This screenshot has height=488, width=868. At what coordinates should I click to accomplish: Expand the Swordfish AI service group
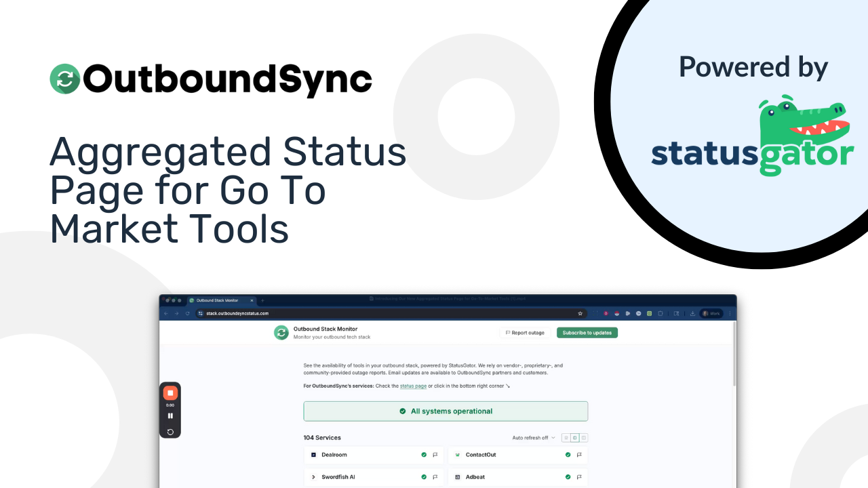[313, 476]
